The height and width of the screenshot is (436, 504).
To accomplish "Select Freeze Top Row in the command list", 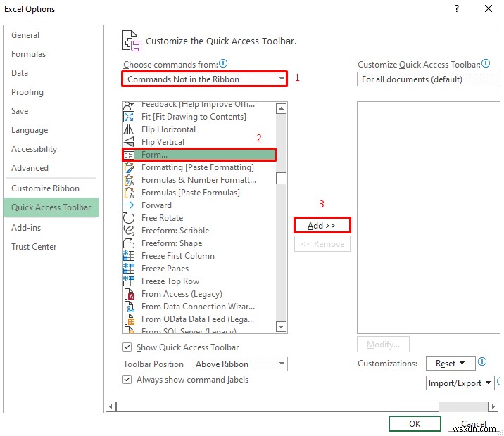I will click(x=199, y=281).
